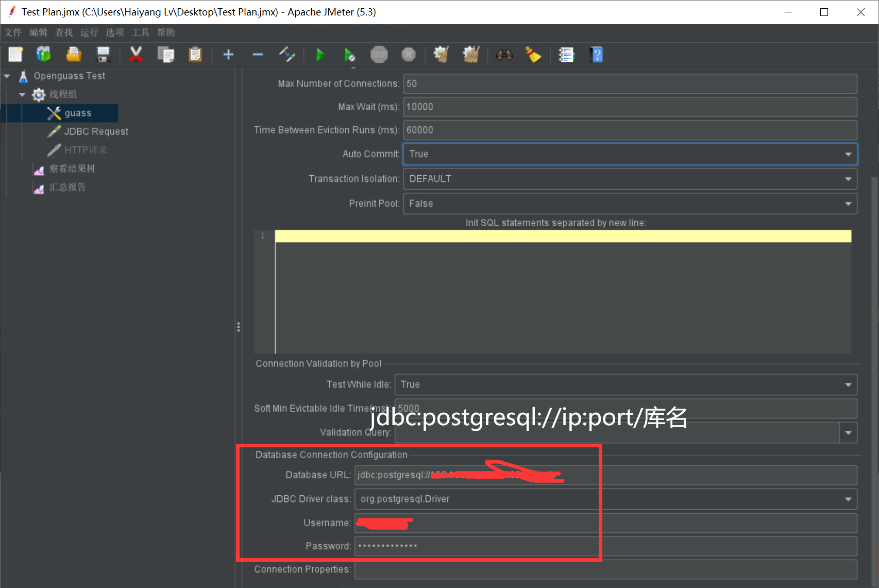Open the Help icon in the toolbar
Viewport: 879px width, 588px height.
click(596, 54)
